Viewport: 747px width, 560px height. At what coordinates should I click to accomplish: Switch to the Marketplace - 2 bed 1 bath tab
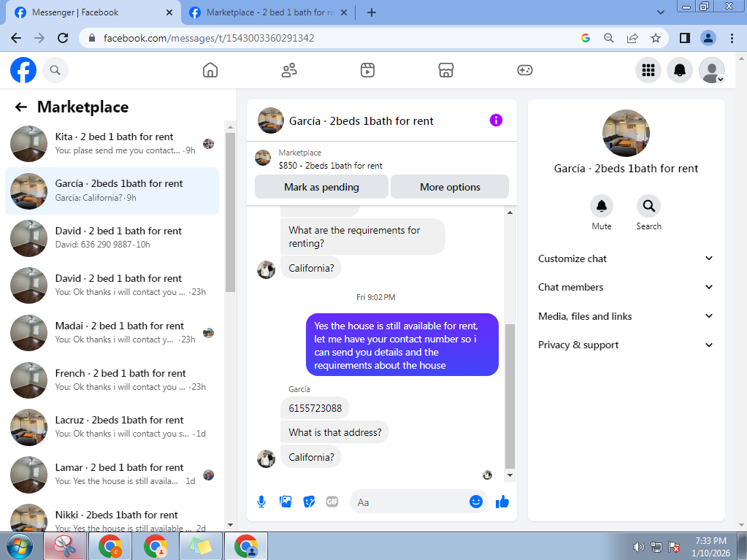(269, 12)
